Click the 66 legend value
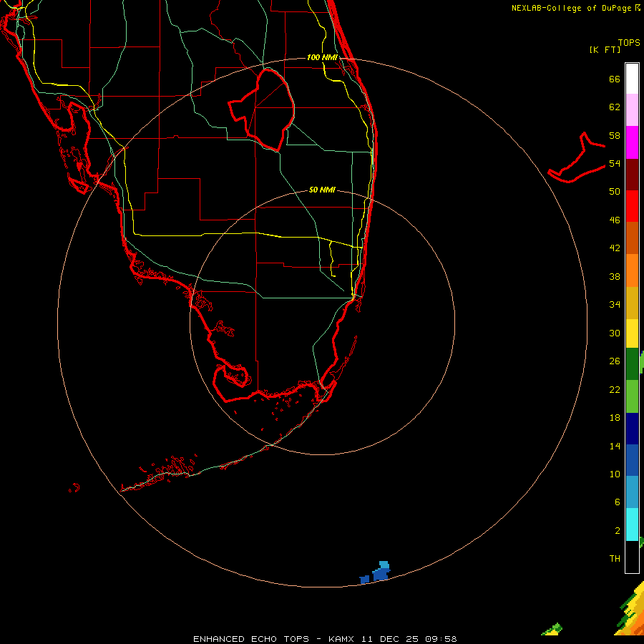 coord(615,79)
